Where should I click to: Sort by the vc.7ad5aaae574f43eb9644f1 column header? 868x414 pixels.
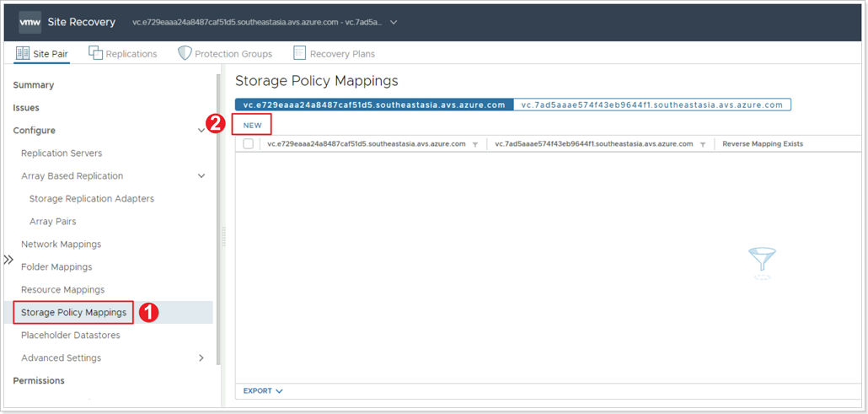593,143
